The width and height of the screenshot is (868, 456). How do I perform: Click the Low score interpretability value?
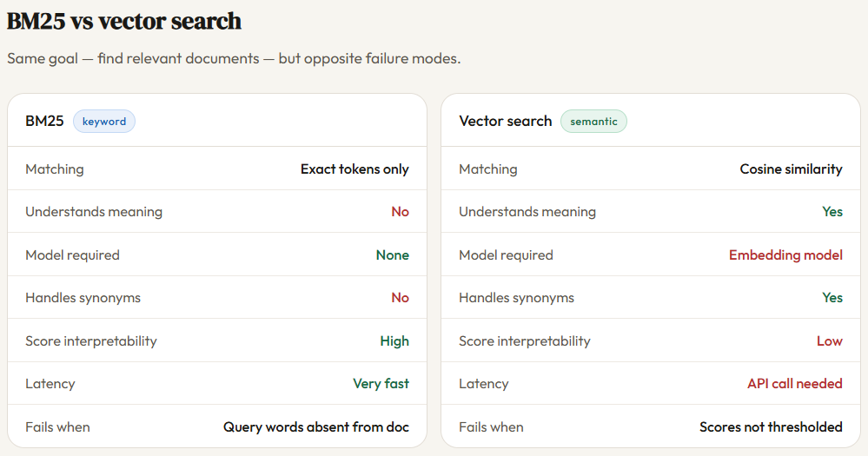click(x=829, y=341)
